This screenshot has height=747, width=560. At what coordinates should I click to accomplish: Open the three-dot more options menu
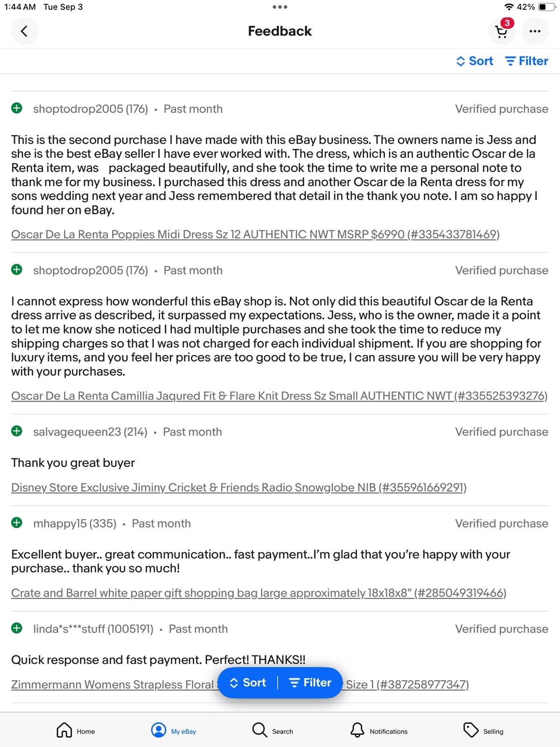coord(535,31)
